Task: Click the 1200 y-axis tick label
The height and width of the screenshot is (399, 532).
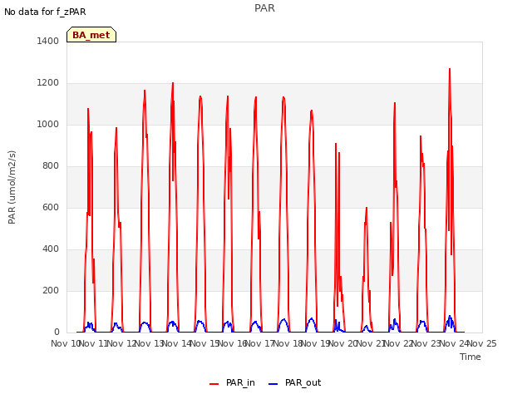Action: 48,83
